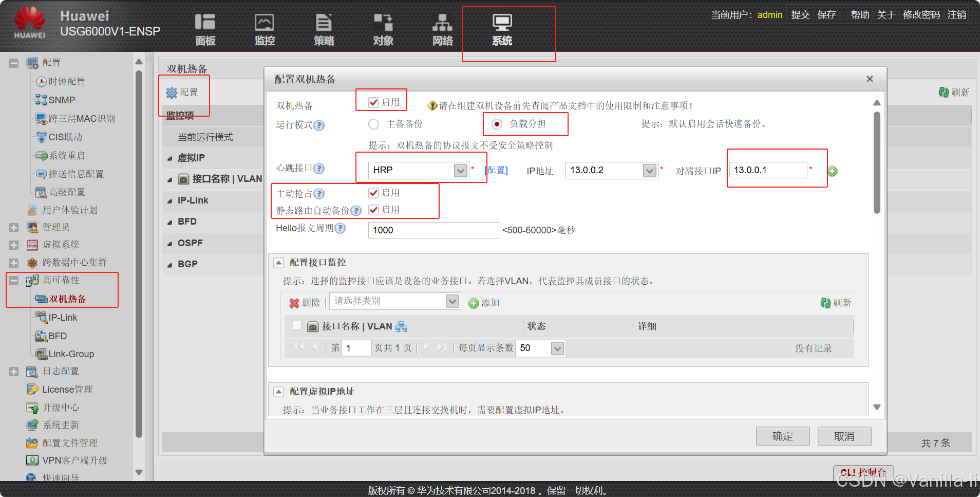The width and height of the screenshot is (980, 497).
Task: Click the 运行模式 help question icon
Action: coord(319,125)
